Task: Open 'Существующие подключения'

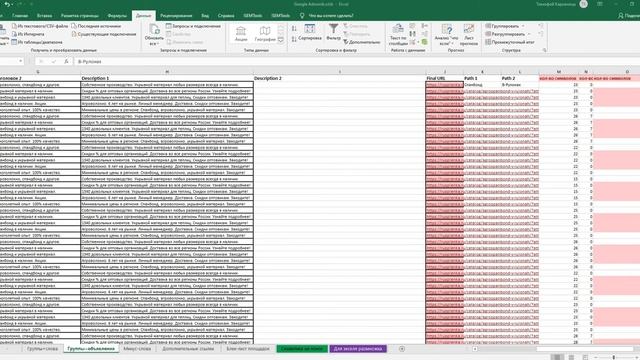Action: click(104, 34)
